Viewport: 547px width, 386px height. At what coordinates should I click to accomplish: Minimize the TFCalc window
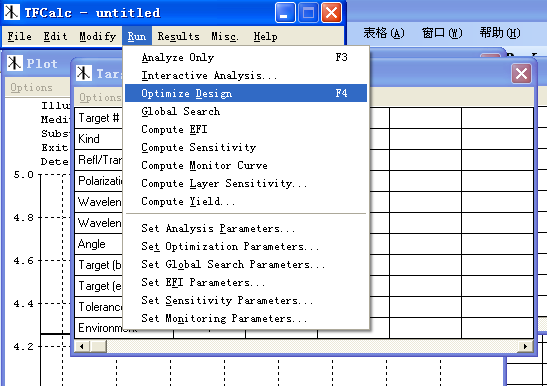point(285,13)
